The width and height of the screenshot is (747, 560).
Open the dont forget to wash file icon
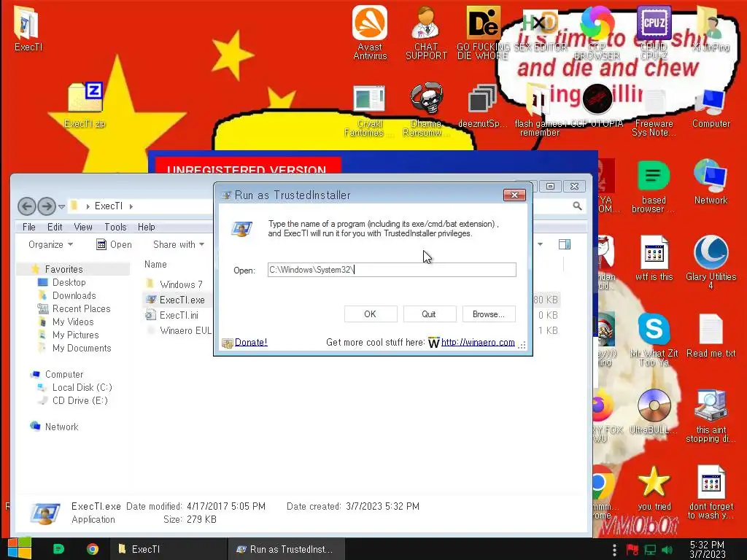(x=711, y=492)
